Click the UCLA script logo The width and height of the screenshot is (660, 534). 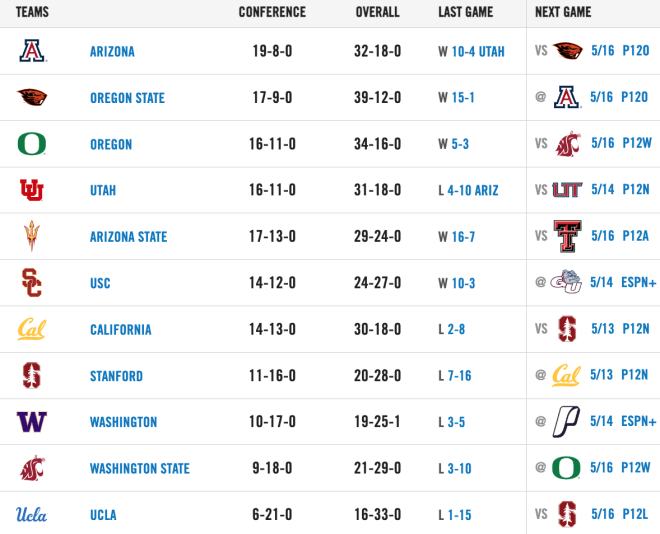[32, 514]
